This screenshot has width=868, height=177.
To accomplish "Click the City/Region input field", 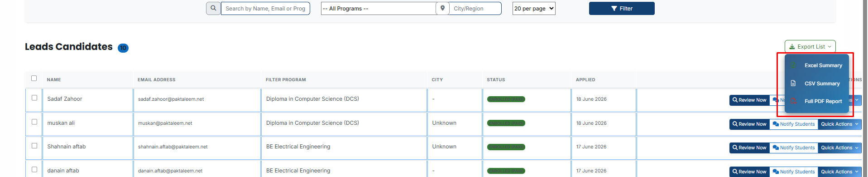I will click(x=475, y=8).
